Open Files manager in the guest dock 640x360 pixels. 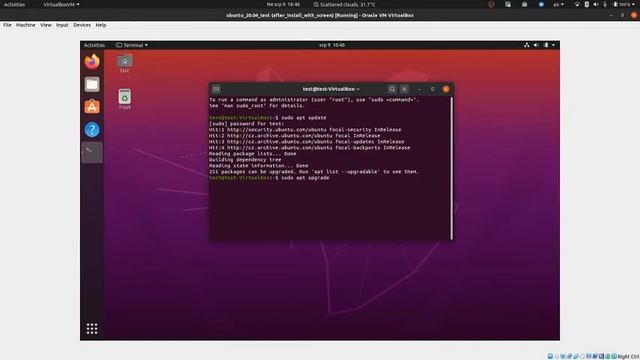(x=92, y=84)
